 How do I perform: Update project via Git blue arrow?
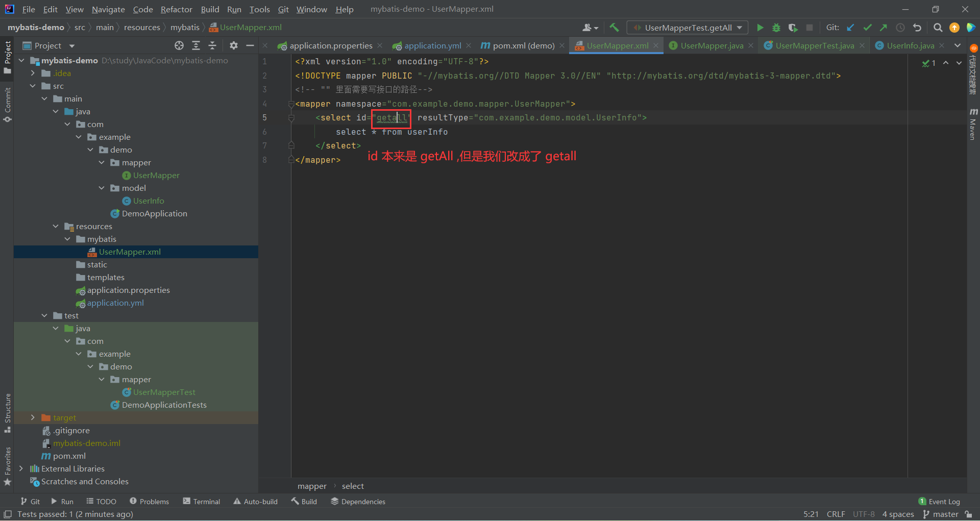[850, 28]
